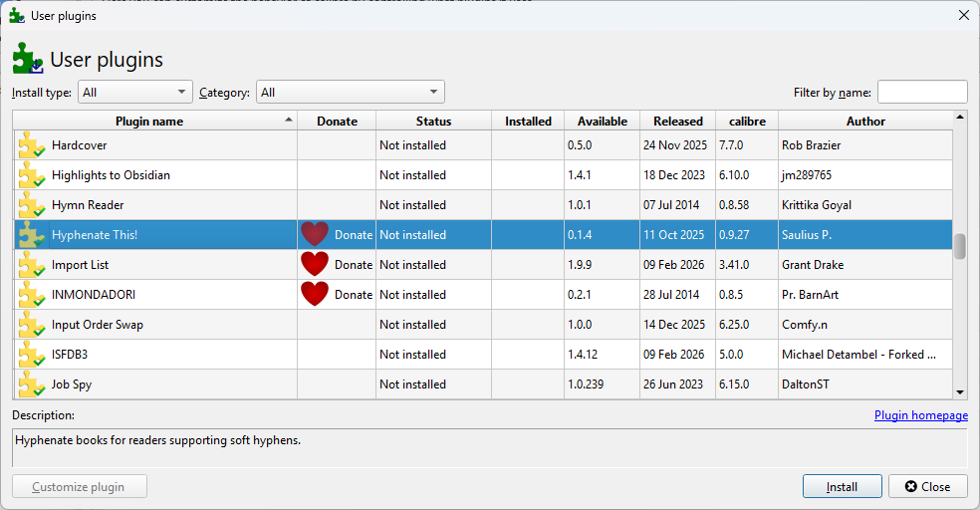The image size is (980, 510).
Task: Click the Filter by name text field
Action: [921, 93]
